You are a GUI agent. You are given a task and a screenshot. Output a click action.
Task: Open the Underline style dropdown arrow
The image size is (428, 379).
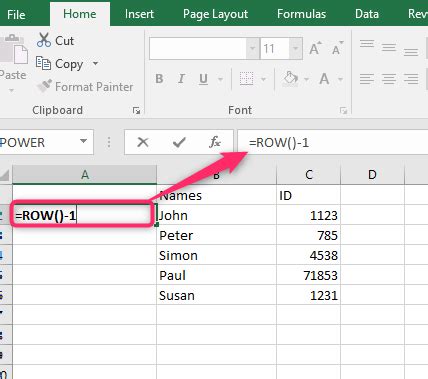(x=220, y=79)
